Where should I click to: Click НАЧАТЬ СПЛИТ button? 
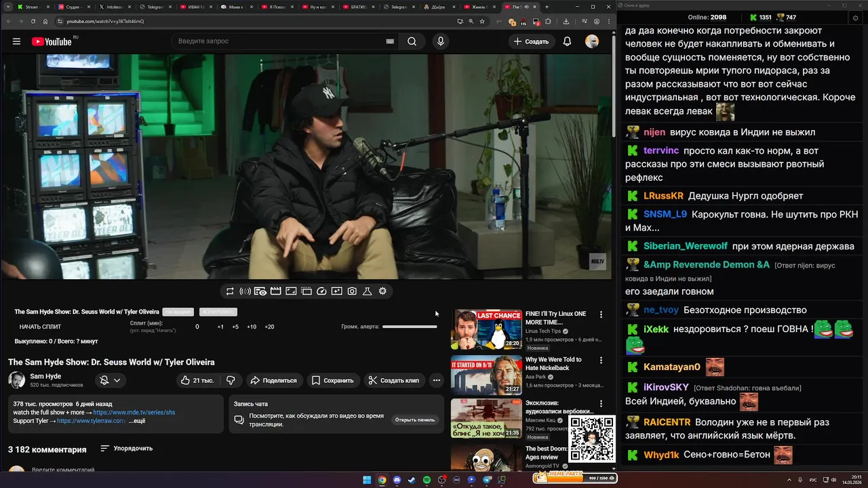tap(40, 327)
